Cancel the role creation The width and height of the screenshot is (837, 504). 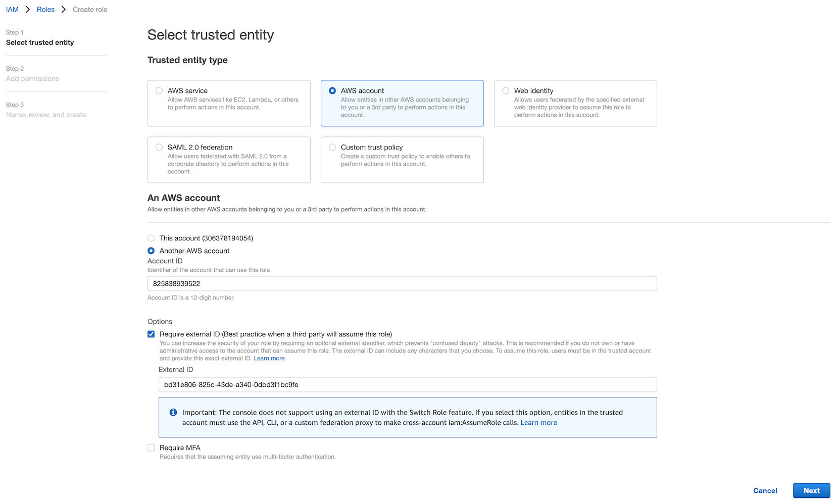coord(765,491)
